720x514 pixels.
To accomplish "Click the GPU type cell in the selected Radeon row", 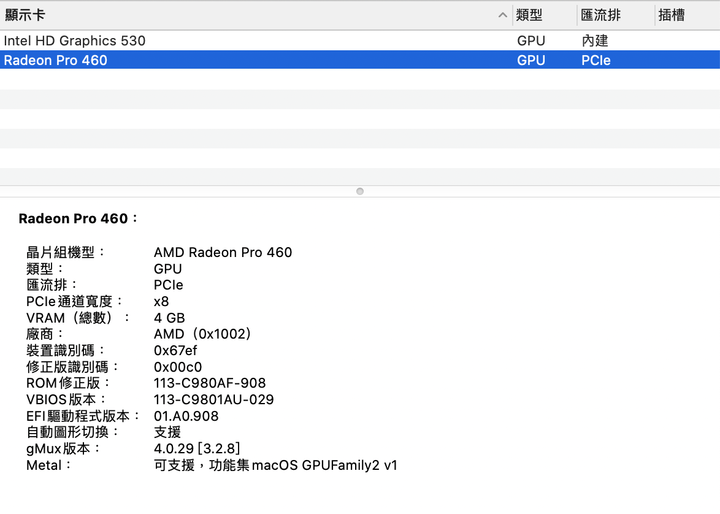I will [531, 60].
